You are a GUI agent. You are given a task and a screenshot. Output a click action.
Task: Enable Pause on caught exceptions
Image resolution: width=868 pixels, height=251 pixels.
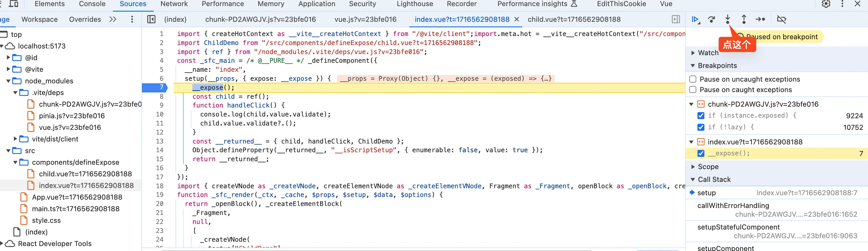pos(693,90)
